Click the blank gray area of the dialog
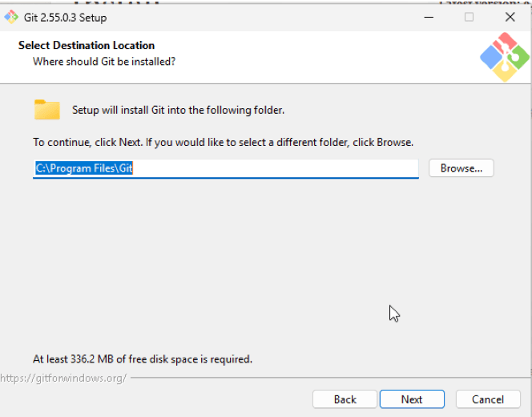The height and width of the screenshot is (417, 532). tap(237, 258)
